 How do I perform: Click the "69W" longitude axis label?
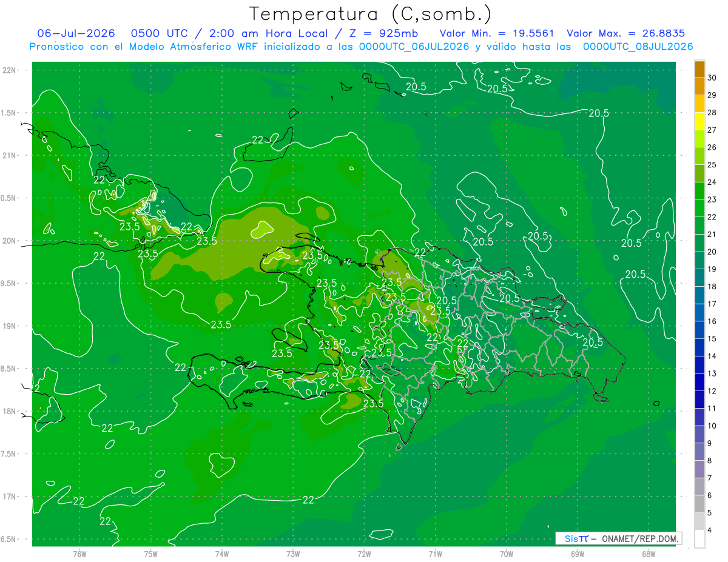[x=577, y=554]
